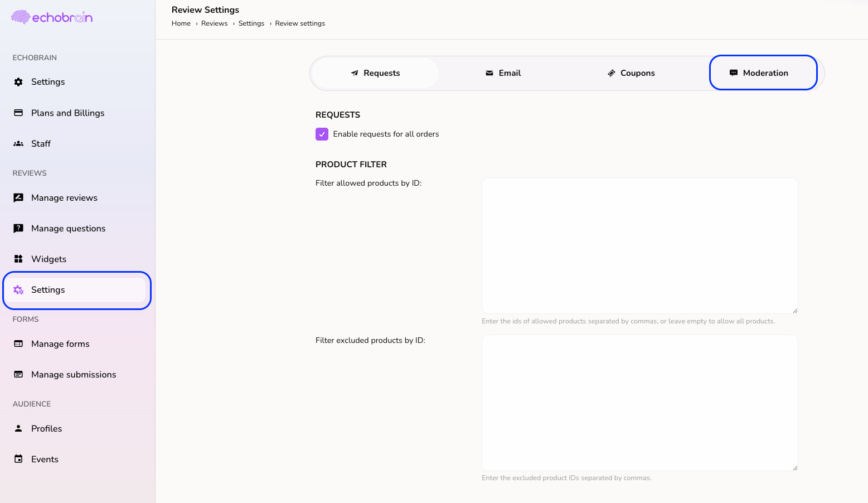
Task: Click the Widgets grid icon
Action: coord(18,259)
